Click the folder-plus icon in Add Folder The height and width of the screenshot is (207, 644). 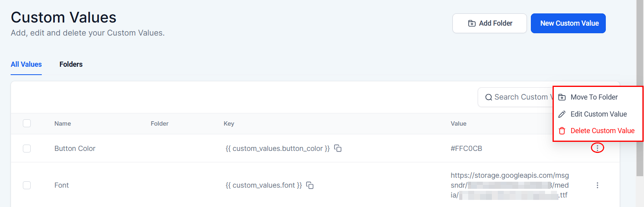[472, 23]
